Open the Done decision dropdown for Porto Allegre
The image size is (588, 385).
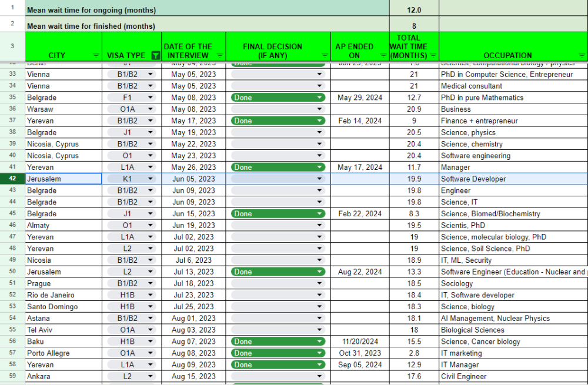pyautogui.click(x=319, y=353)
